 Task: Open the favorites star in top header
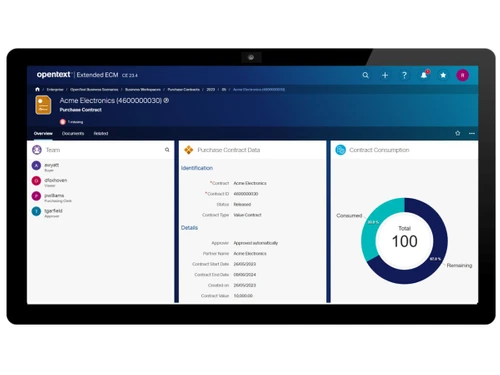[443, 75]
